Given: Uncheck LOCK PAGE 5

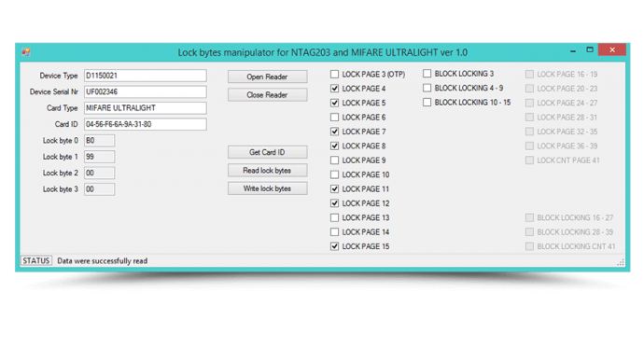Looking at the screenshot, I should (335, 103).
